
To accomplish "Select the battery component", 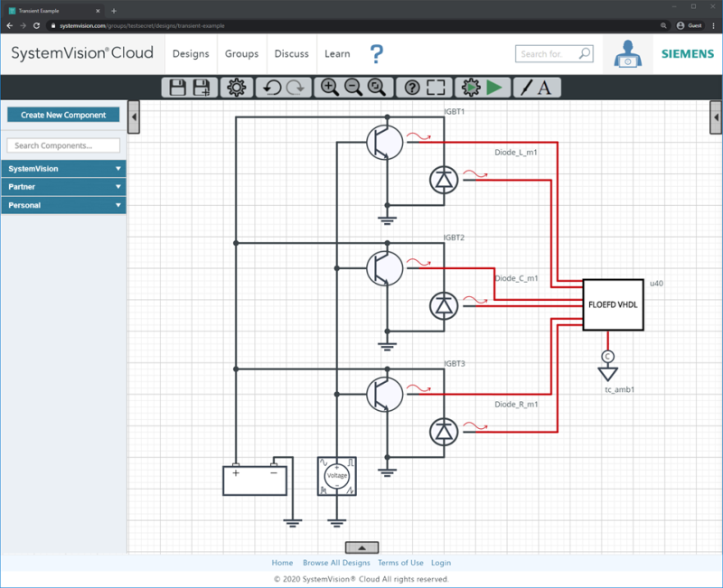I will tap(255, 481).
